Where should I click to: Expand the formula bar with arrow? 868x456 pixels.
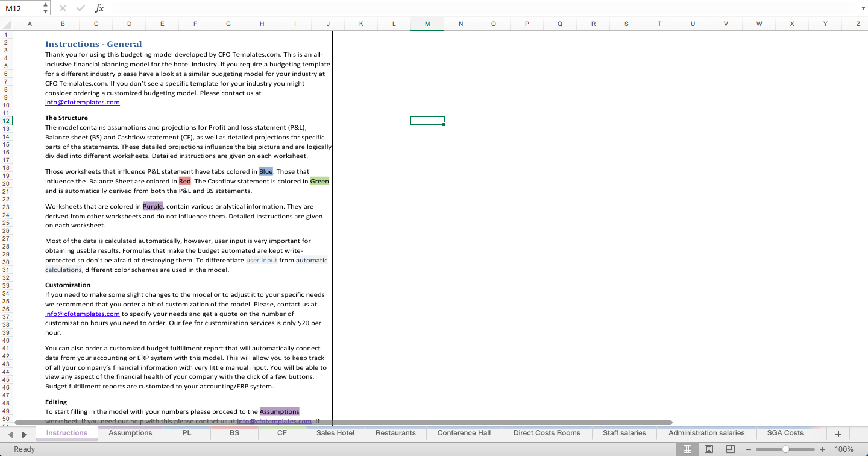863,8
